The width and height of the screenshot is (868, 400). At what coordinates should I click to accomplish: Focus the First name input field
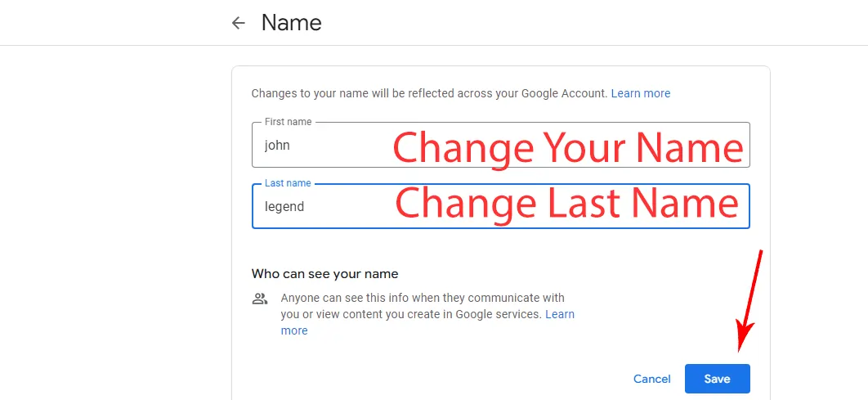click(x=500, y=145)
